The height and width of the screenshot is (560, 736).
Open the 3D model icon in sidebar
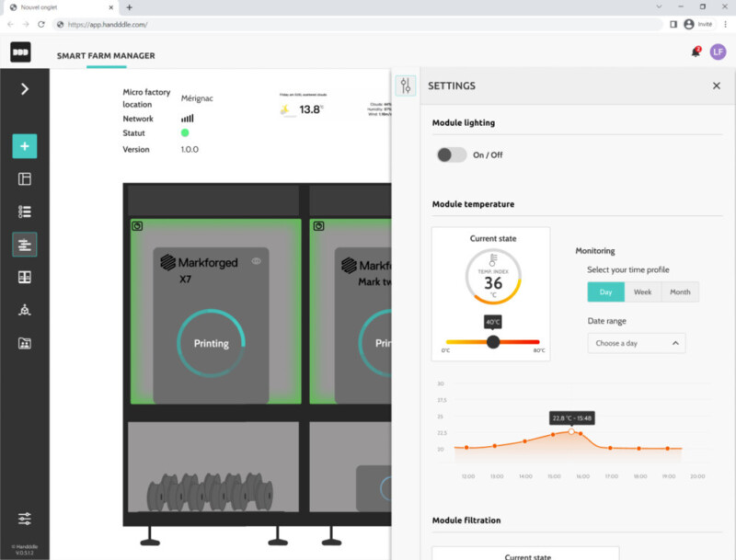pyautogui.click(x=25, y=310)
